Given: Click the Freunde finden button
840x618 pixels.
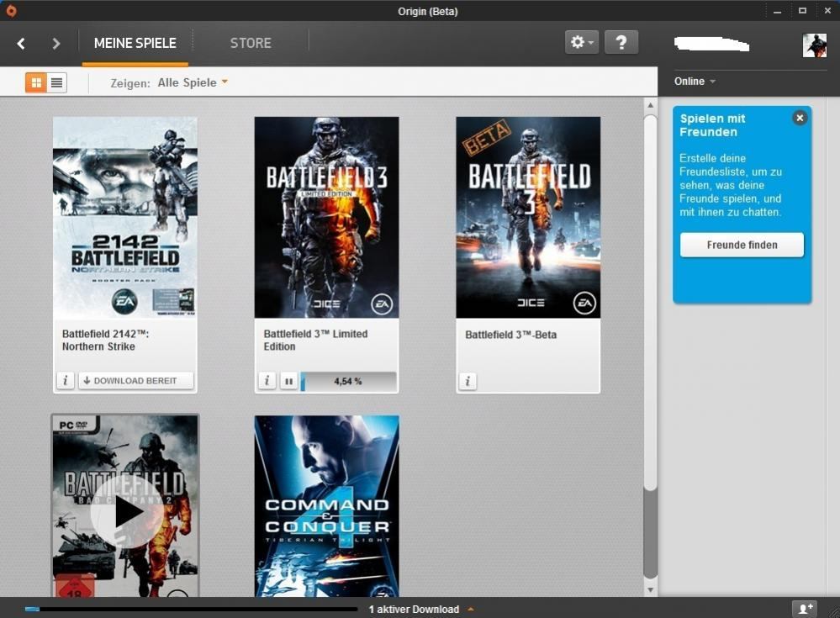Looking at the screenshot, I should pos(742,245).
